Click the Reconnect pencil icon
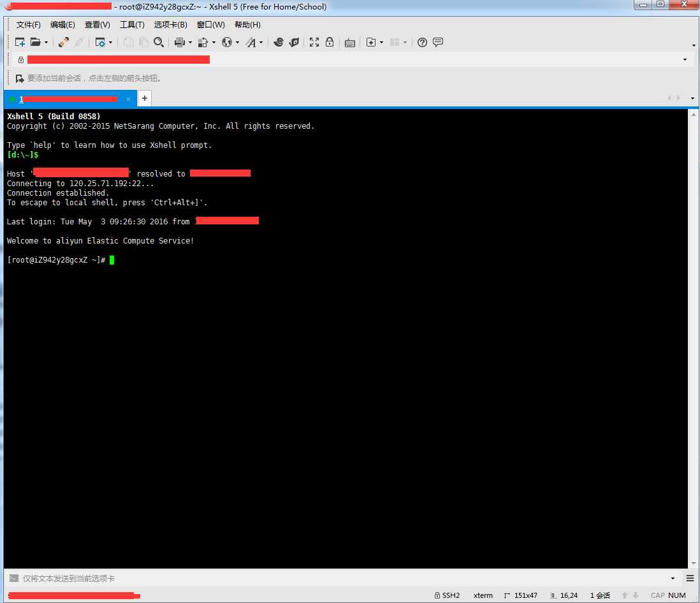The width and height of the screenshot is (700, 603). tap(63, 42)
